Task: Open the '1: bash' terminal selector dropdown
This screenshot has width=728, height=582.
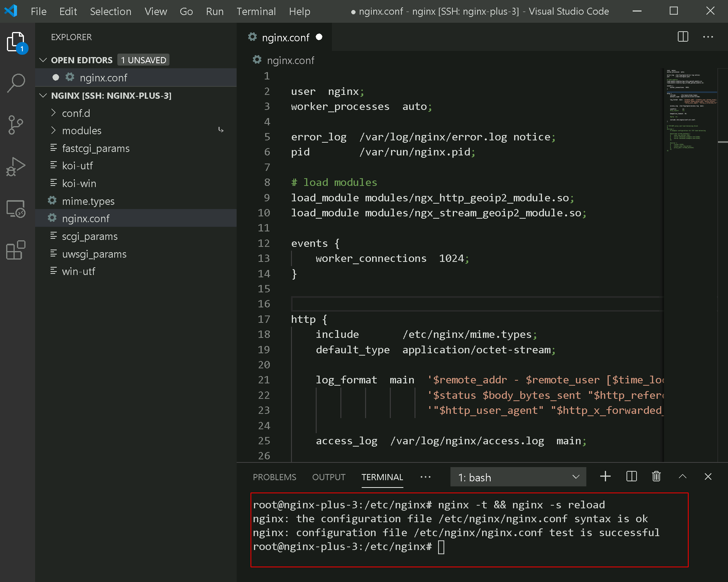Action: (x=518, y=477)
